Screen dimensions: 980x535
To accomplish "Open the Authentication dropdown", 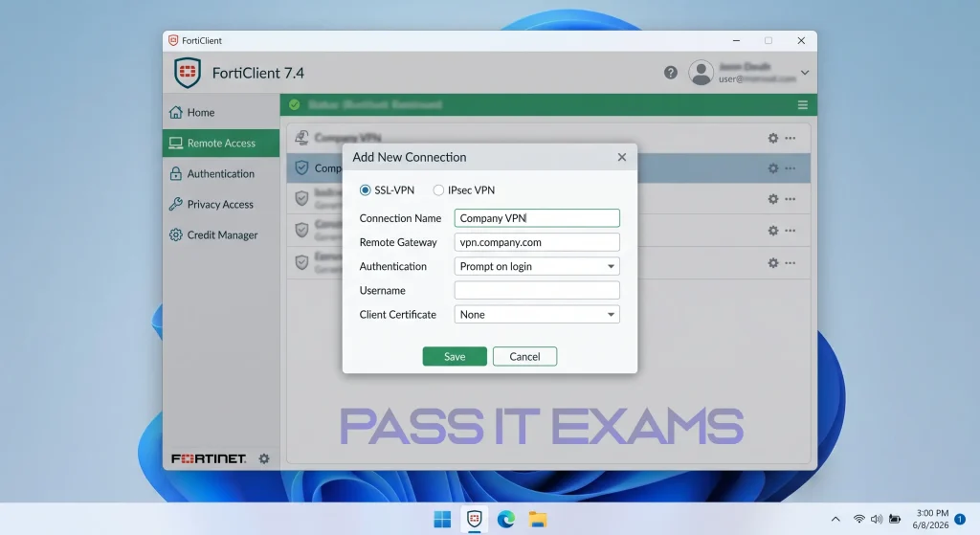I will tap(537, 266).
